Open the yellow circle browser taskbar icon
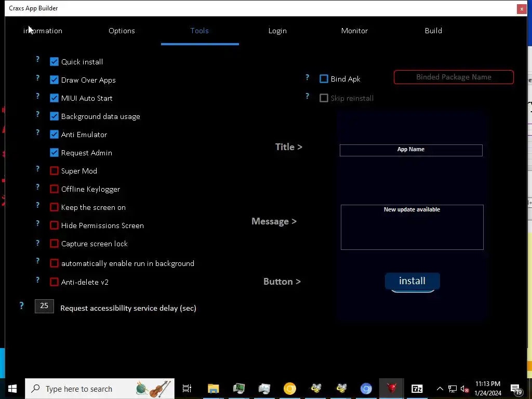The width and height of the screenshot is (532, 399). click(x=290, y=389)
